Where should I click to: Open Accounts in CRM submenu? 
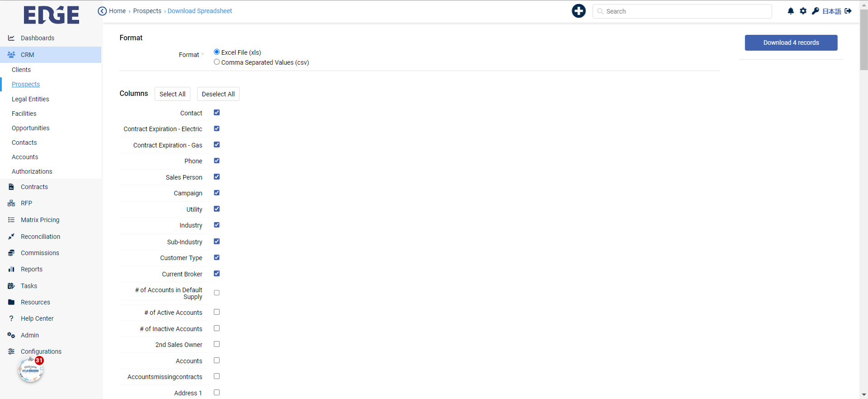(25, 157)
